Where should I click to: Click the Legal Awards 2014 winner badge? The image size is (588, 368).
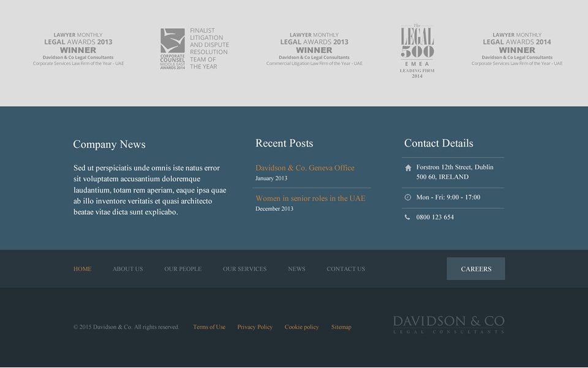pos(516,49)
